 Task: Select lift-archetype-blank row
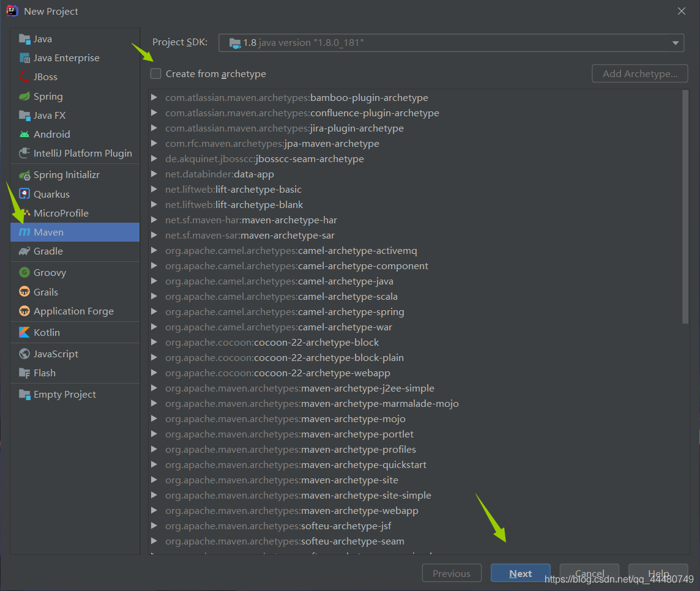pyautogui.click(x=415, y=204)
